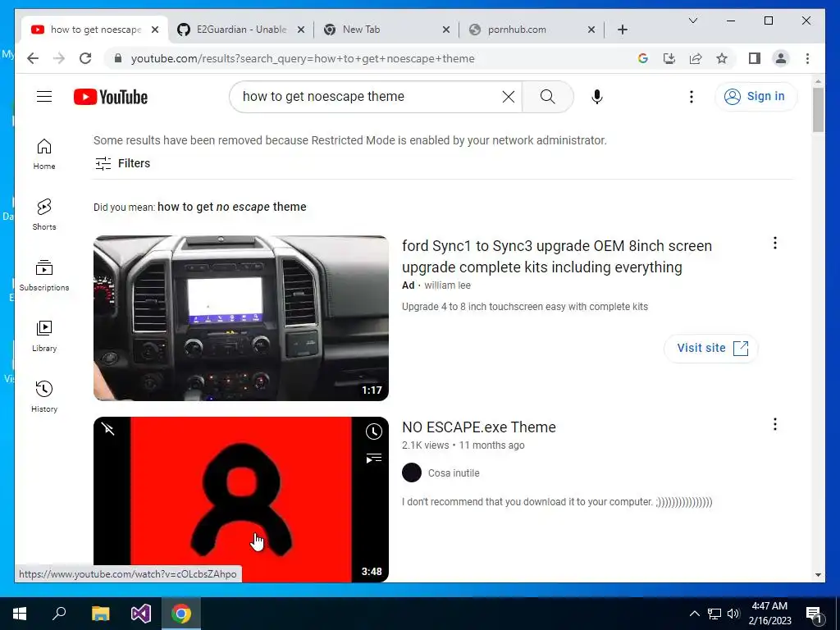Open Chrome's three-dot menu
Viewport: 840px width, 630px height.
pyautogui.click(x=807, y=58)
